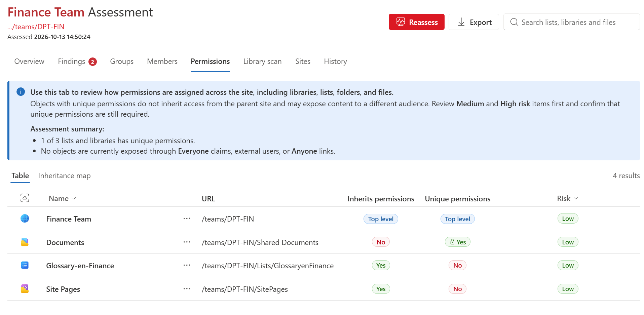Click the Reassess button

click(416, 22)
